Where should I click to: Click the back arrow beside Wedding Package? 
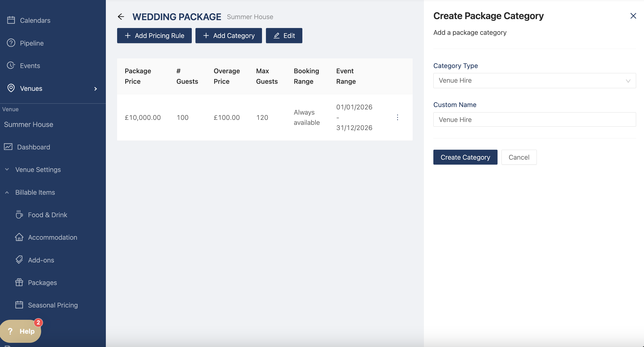(x=121, y=17)
